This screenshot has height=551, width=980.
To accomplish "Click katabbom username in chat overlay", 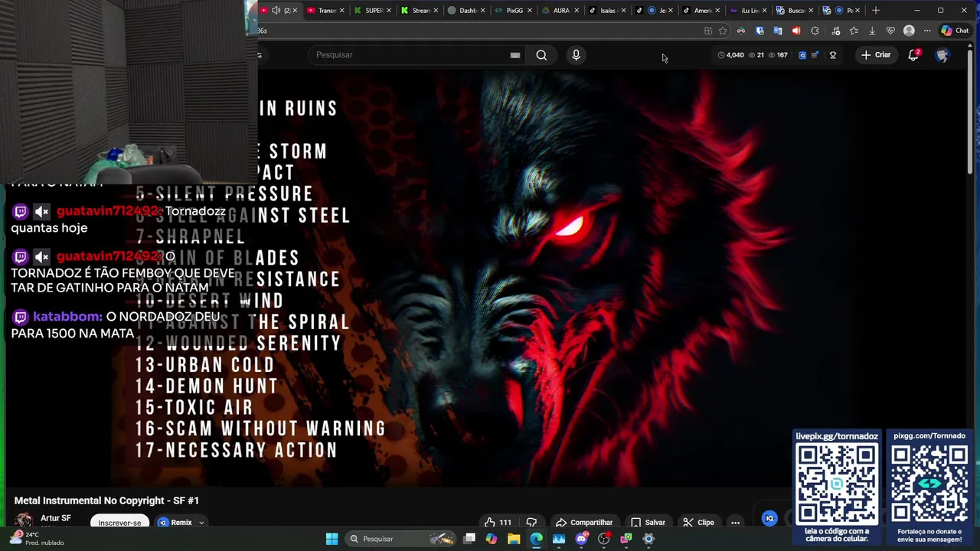I will [67, 317].
